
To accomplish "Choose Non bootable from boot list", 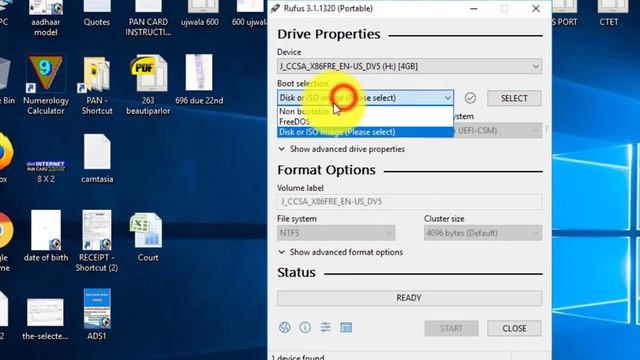I will coord(365,111).
